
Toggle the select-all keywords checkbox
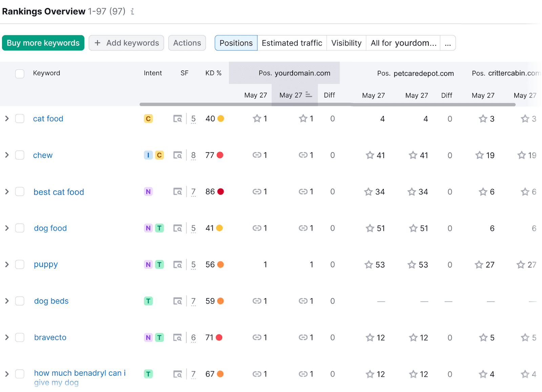click(20, 73)
